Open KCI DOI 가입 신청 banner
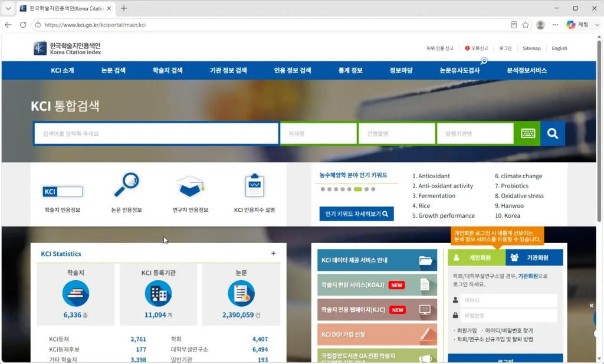604x364 pixels. [377, 335]
